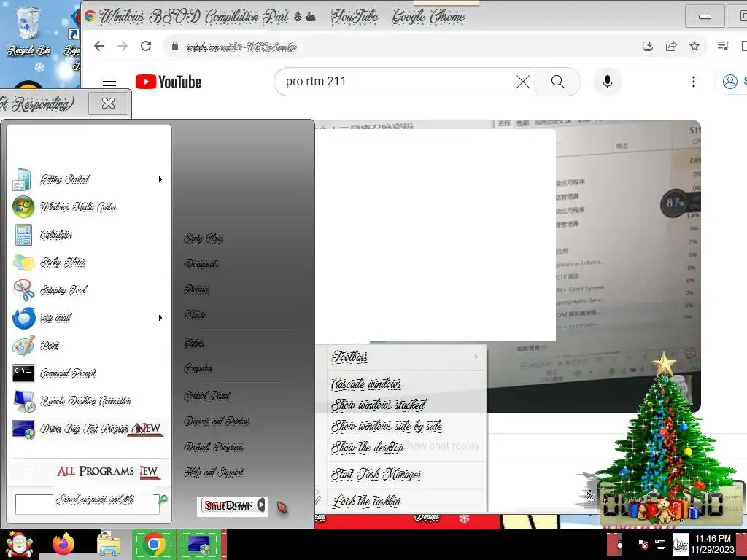Open the YouTube hamburger guide menu
The height and width of the screenshot is (560, 747).
pos(109,82)
